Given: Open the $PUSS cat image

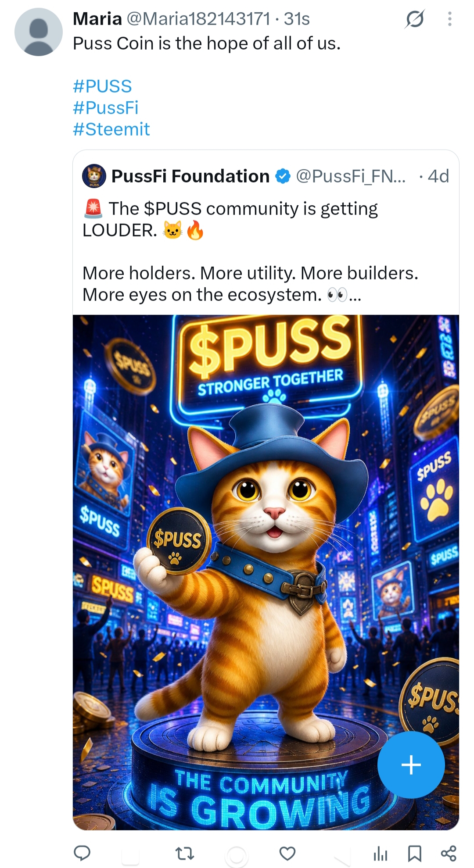Looking at the screenshot, I should (x=266, y=572).
